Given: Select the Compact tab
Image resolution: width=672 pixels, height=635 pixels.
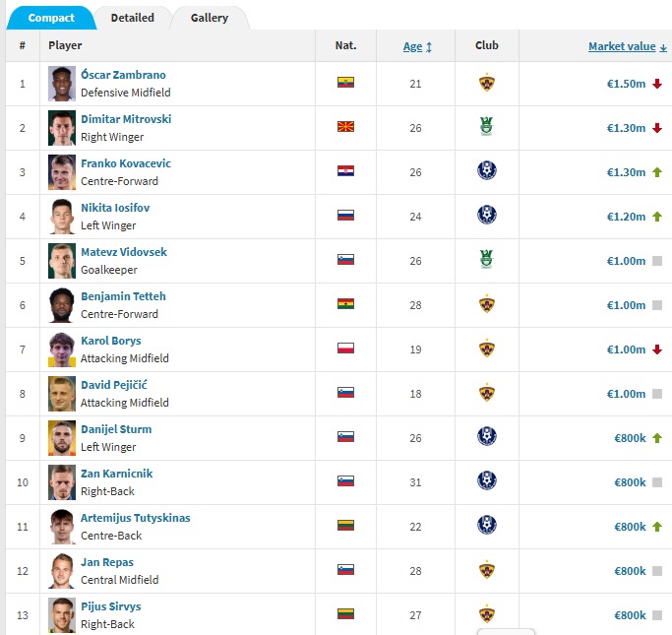Looking at the screenshot, I should [51, 18].
